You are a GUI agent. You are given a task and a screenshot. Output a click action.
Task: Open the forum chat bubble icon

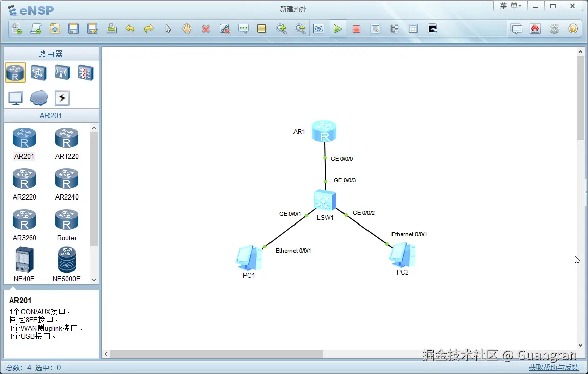coord(517,29)
